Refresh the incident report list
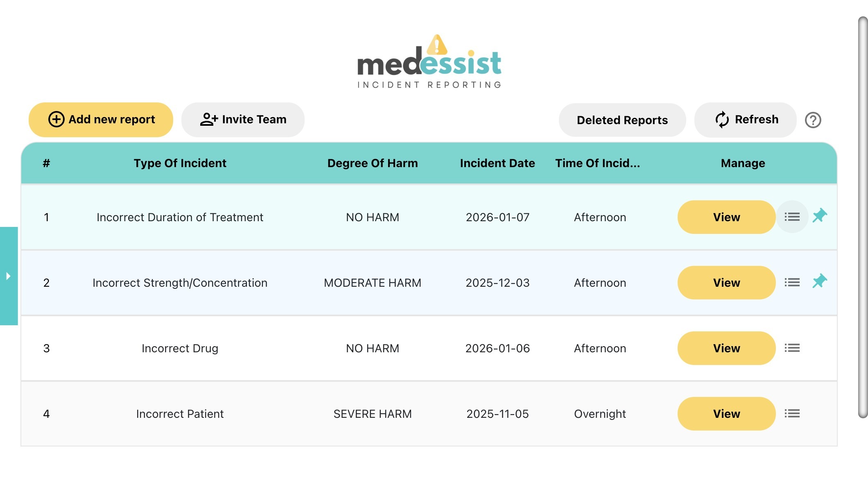Image resolution: width=868 pixels, height=485 pixels. pos(746,120)
